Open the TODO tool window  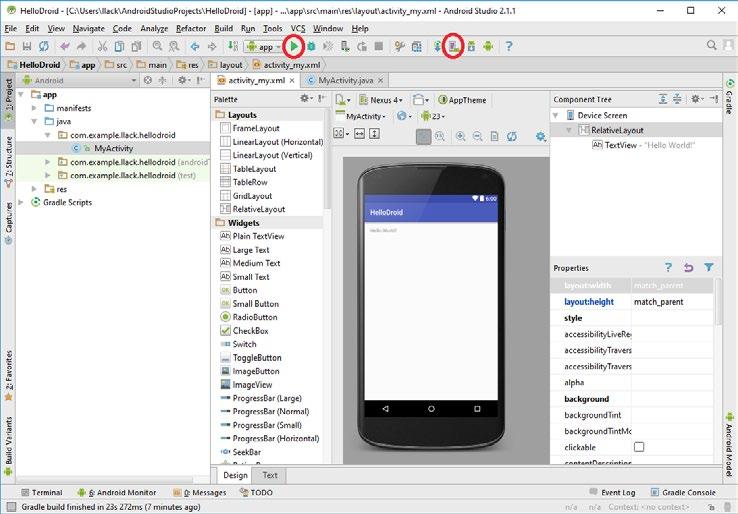click(x=257, y=492)
